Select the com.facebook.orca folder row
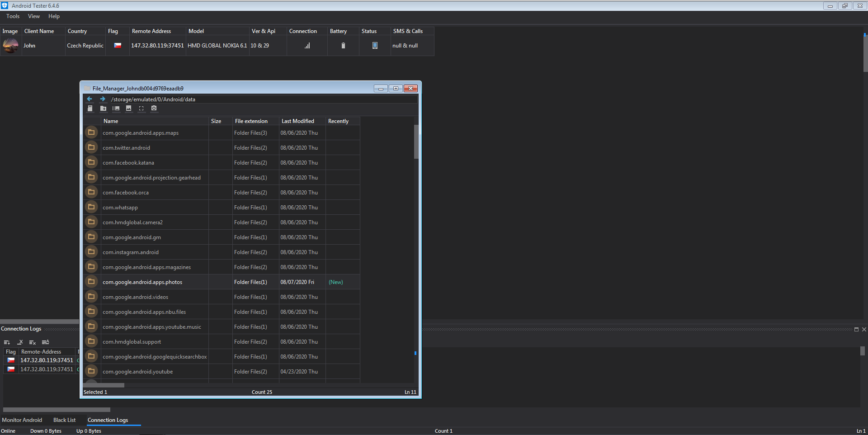The width and height of the screenshot is (868, 435). point(222,192)
